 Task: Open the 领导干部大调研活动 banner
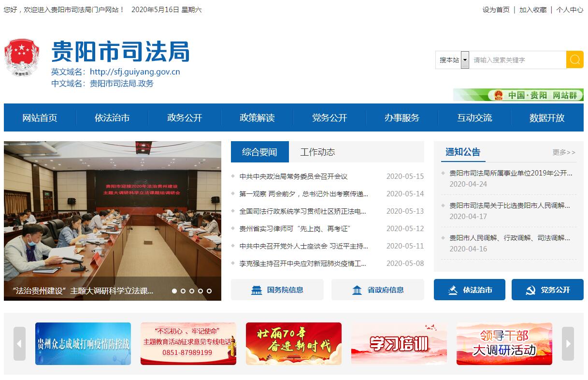click(504, 344)
